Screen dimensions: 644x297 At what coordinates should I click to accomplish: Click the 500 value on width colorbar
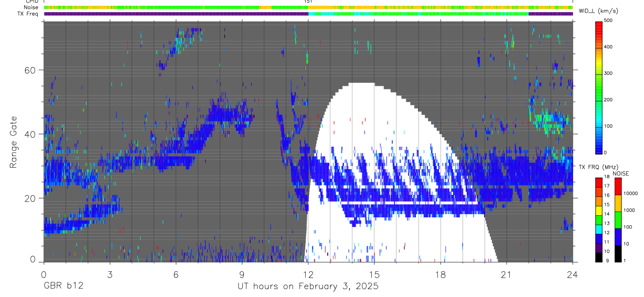608,20
